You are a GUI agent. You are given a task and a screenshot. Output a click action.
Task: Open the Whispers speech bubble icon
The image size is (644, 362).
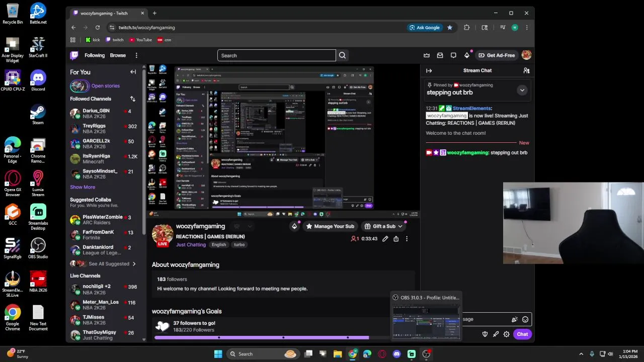(x=453, y=55)
